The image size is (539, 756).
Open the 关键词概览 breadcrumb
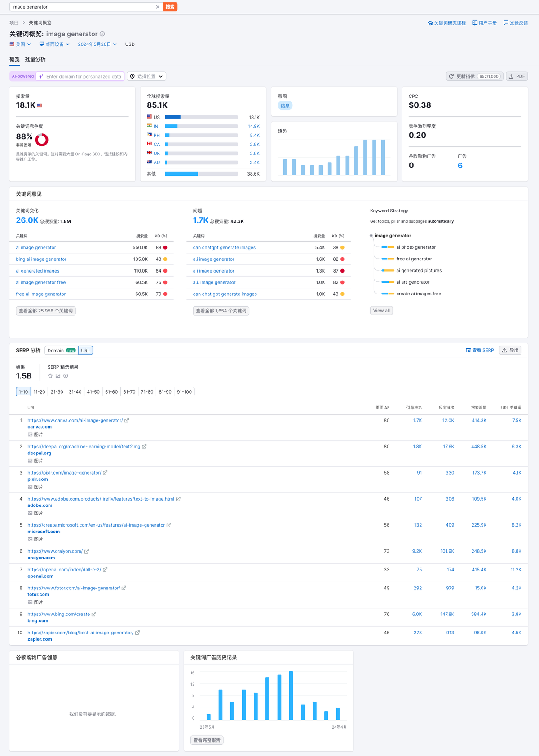click(x=40, y=23)
